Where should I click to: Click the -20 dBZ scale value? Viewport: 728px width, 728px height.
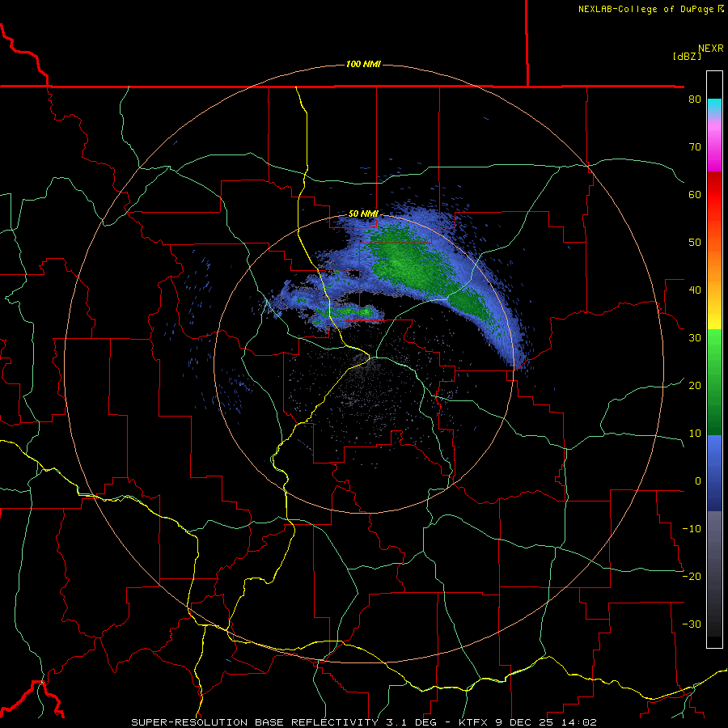point(692,577)
